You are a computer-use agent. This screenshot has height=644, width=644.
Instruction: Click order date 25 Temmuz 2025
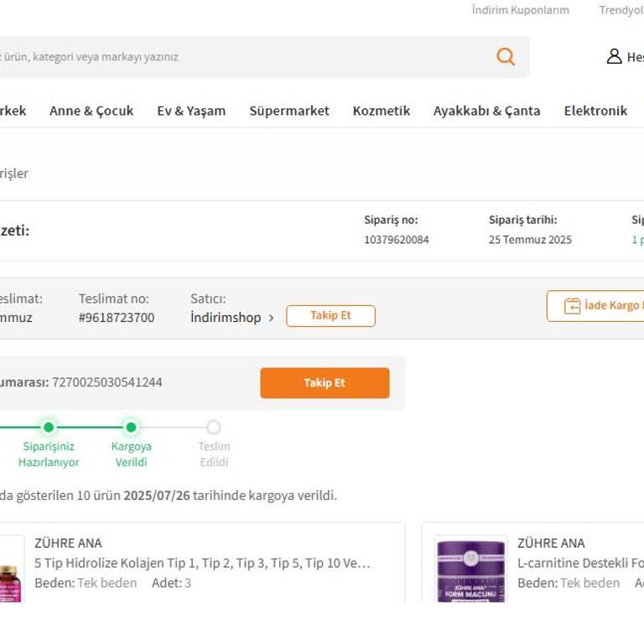coord(530,240)
